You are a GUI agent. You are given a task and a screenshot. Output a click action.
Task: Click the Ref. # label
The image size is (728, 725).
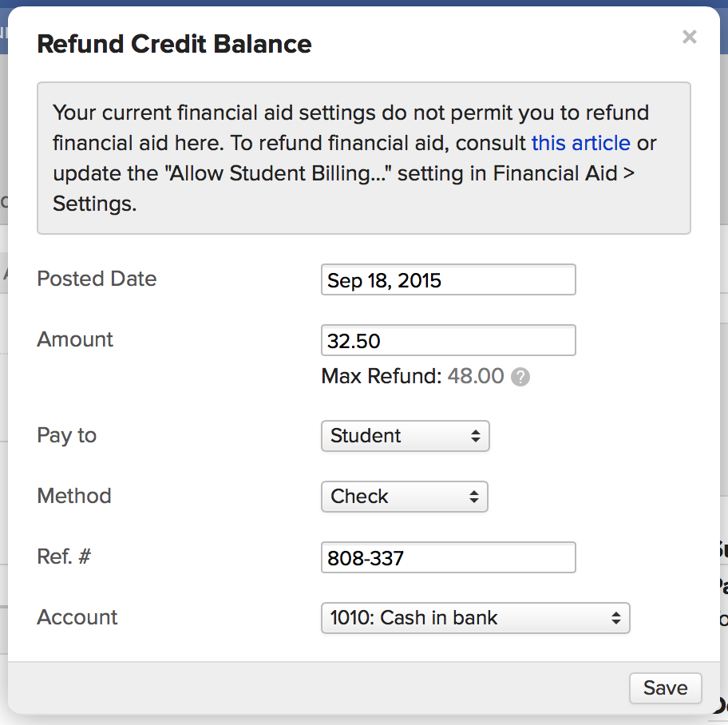64,557
